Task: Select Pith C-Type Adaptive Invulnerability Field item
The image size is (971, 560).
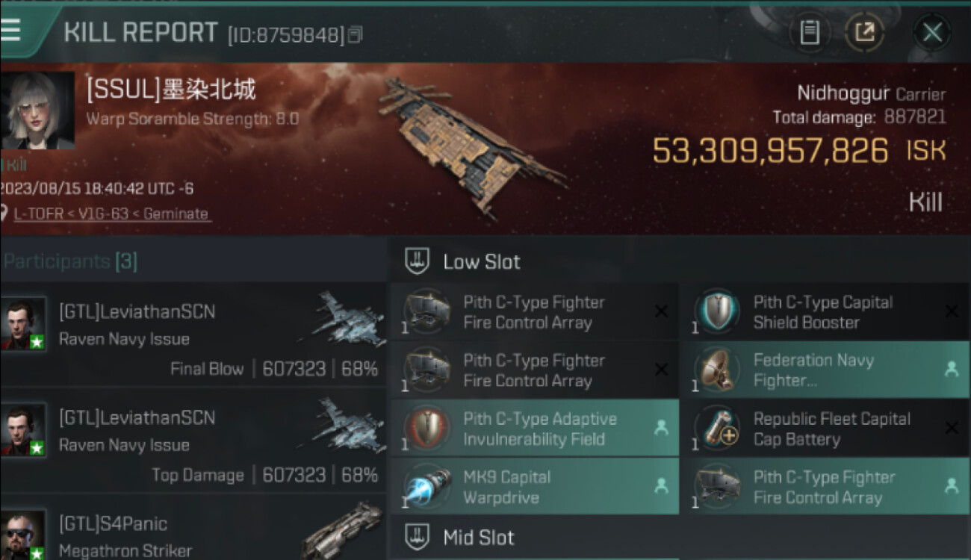Action: (535, 429)
